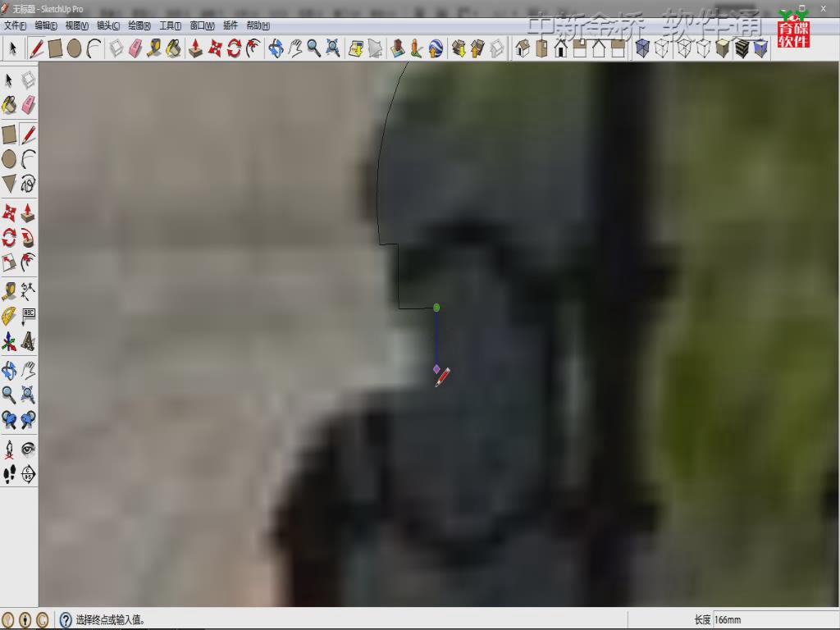Toggle X-ray face style
This screenshot has height=630, width=840.
642,48
